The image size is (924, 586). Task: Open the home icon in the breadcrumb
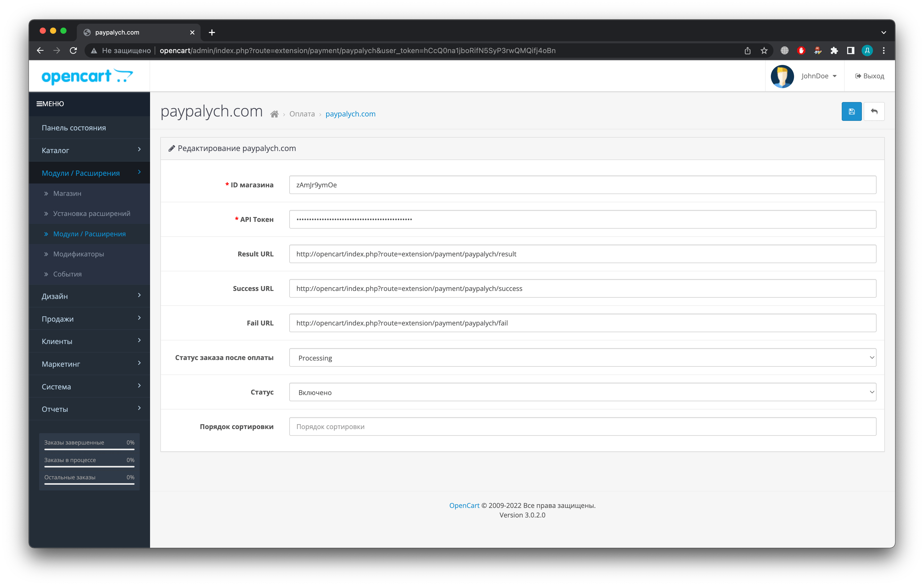point(274,114)
